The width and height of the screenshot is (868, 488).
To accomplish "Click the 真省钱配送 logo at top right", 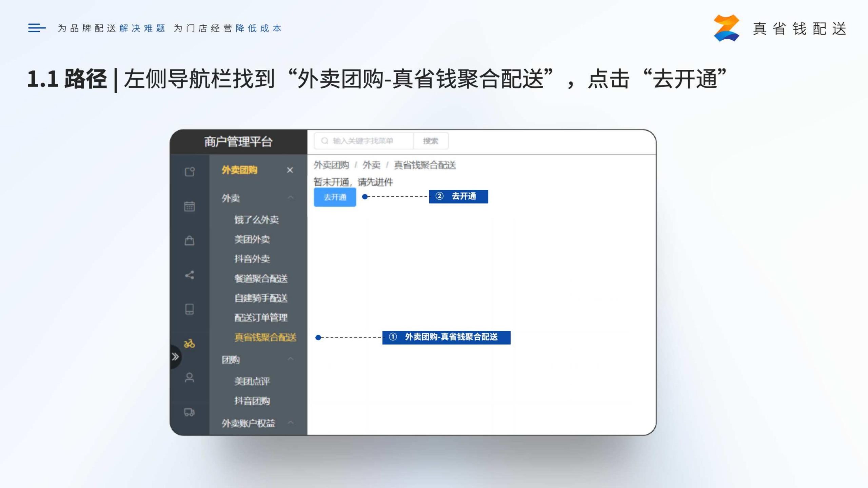I will tap(780, 28).
